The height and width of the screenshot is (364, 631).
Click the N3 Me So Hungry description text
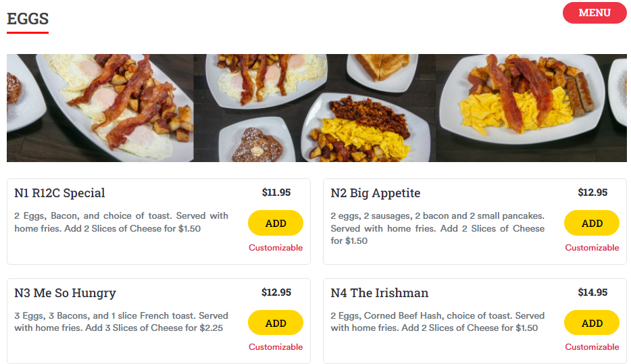(x=122, y=321)
